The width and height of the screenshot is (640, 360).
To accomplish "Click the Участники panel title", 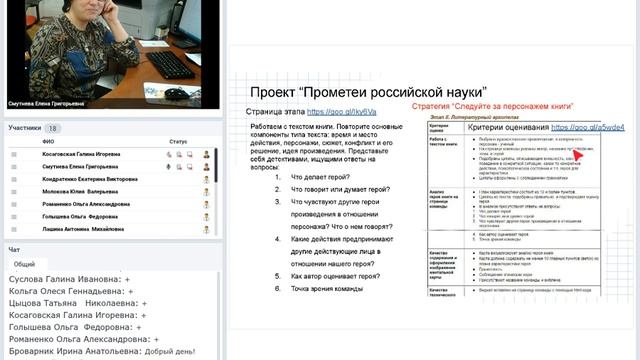I will pyautogui.click(x=25, y=128).
